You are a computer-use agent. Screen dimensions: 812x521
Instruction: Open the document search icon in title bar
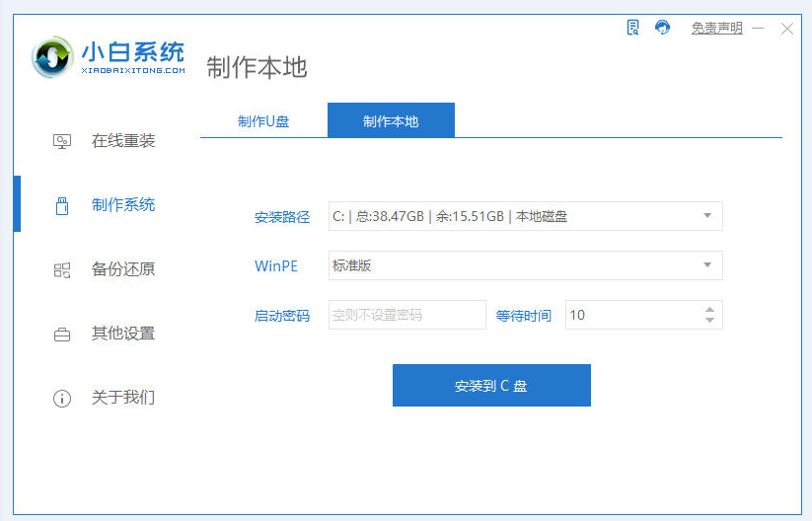click(633, 28)
